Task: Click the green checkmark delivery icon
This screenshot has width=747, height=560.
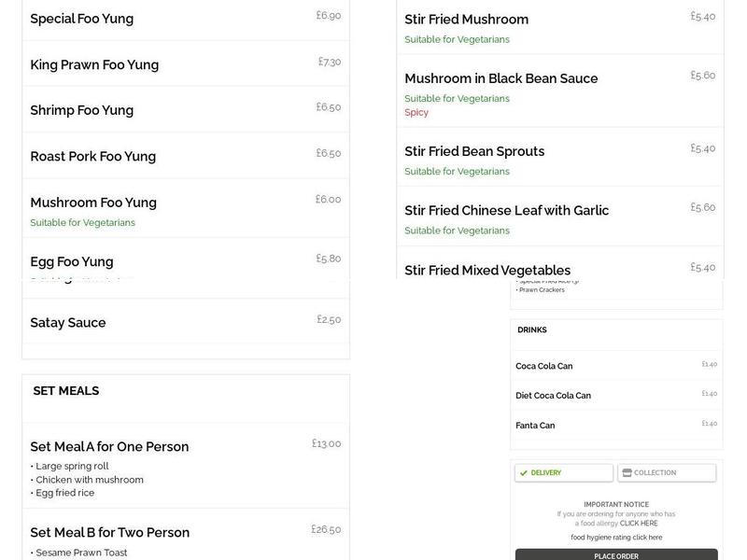Action: coord(523,473)
